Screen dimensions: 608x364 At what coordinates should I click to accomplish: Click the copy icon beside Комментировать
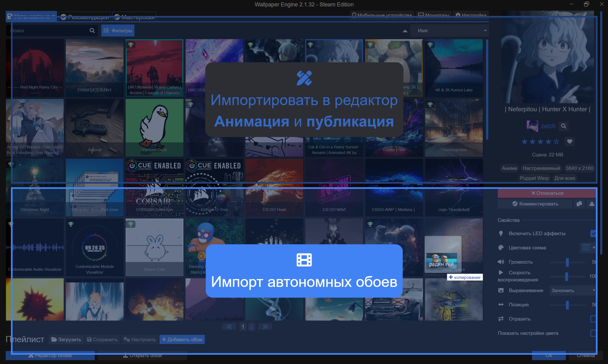[x=579, y=204]
